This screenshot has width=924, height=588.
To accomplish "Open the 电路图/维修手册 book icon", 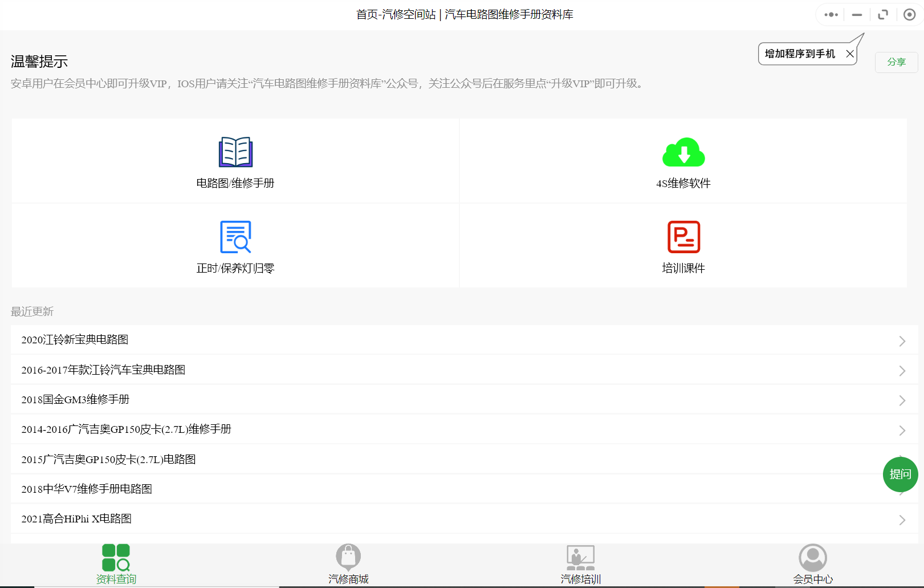I will coord(235,152).
